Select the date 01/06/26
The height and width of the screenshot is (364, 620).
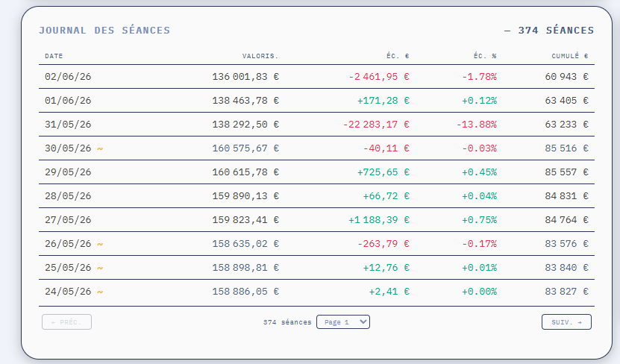pyautogui.click(x=68, y=101)
